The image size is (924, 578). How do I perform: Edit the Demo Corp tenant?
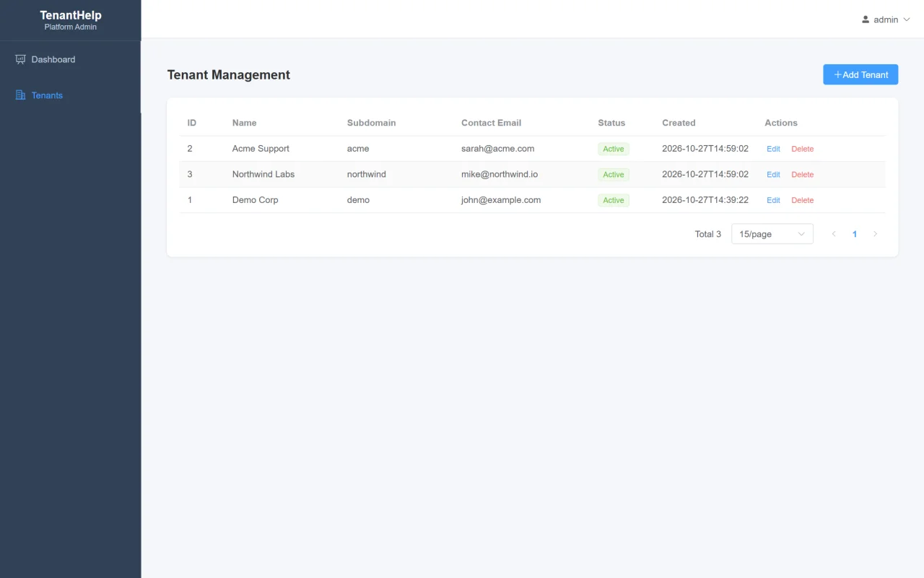(x=773, y=200)
